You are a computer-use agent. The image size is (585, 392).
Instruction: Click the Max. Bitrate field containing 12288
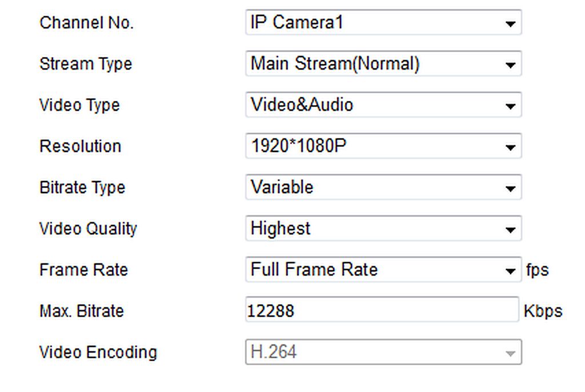point(382,310)
